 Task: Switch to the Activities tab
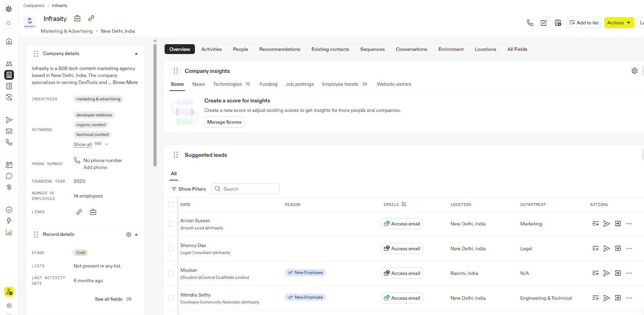pos(211,49)
